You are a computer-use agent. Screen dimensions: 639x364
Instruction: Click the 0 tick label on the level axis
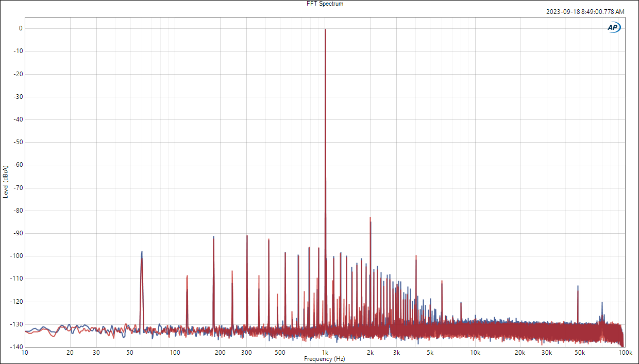tap(21, 28)
